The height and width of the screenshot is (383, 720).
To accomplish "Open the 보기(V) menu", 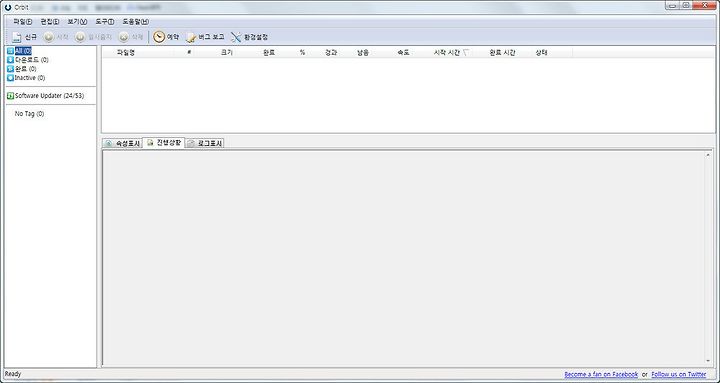I will pyautogui.click(x=77, y=22).
